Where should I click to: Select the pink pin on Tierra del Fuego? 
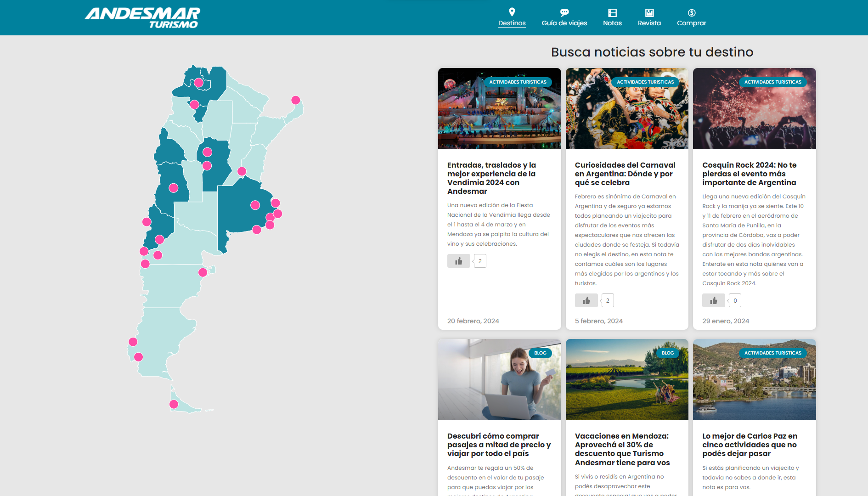[x=174, y=404]
